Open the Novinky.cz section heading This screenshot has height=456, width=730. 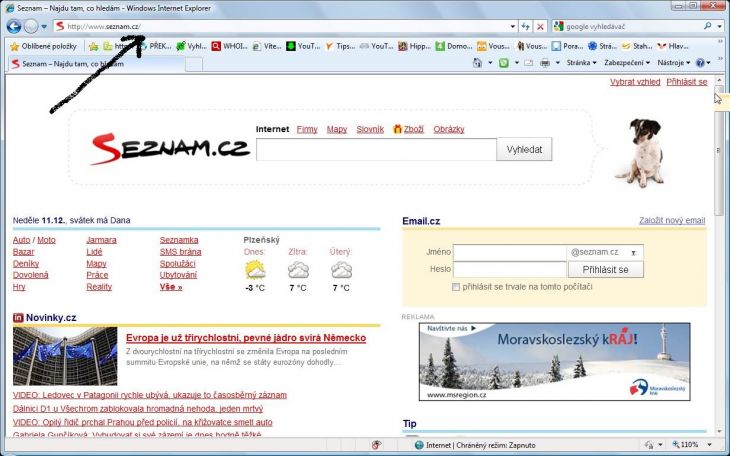[x=51, y=318]
